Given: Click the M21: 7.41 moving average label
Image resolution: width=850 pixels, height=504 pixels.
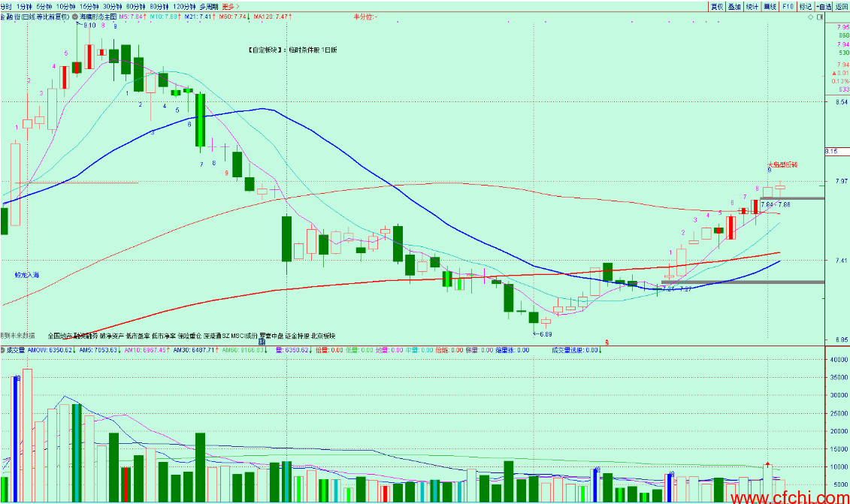Looking at the screenshot, I should pos(199,17).
